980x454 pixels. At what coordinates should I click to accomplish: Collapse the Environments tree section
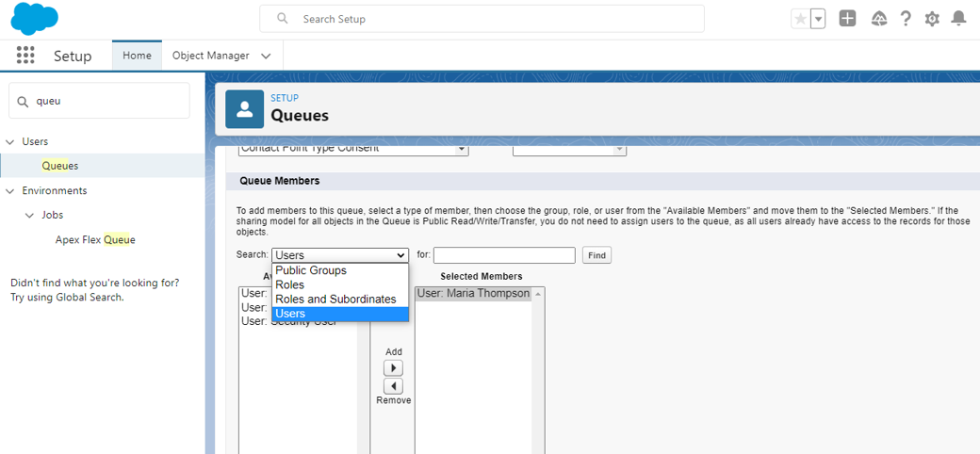pos(9,190)
